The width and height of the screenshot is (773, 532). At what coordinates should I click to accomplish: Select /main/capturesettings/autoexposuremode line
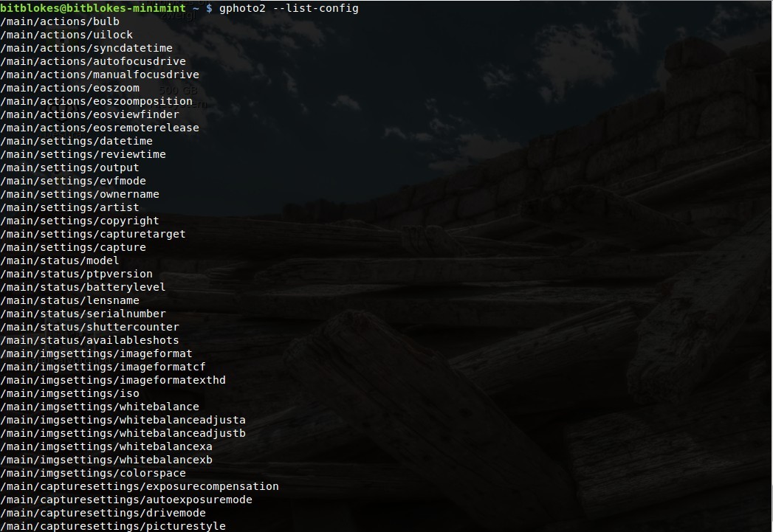pyautogui.click(x=126, y=500)
